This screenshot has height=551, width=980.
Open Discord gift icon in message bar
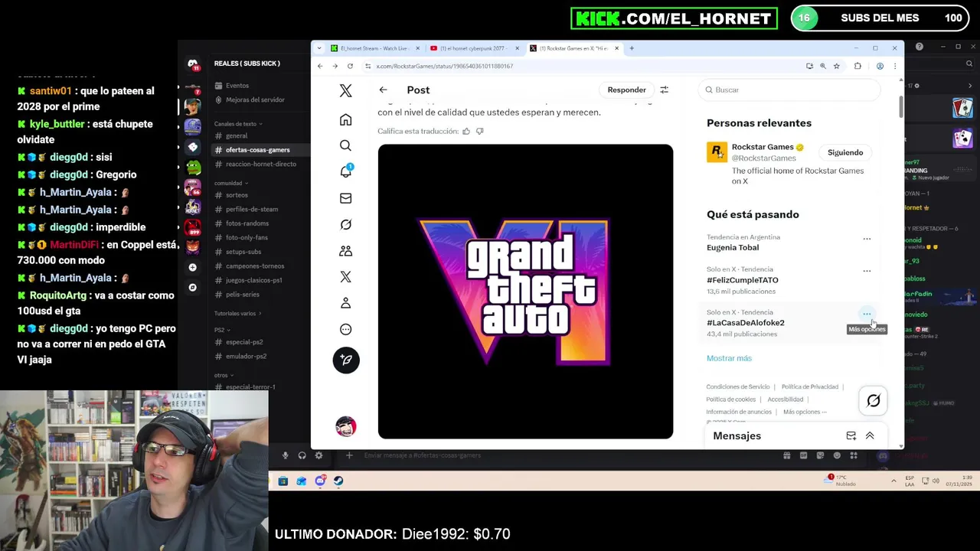[786, 455]
